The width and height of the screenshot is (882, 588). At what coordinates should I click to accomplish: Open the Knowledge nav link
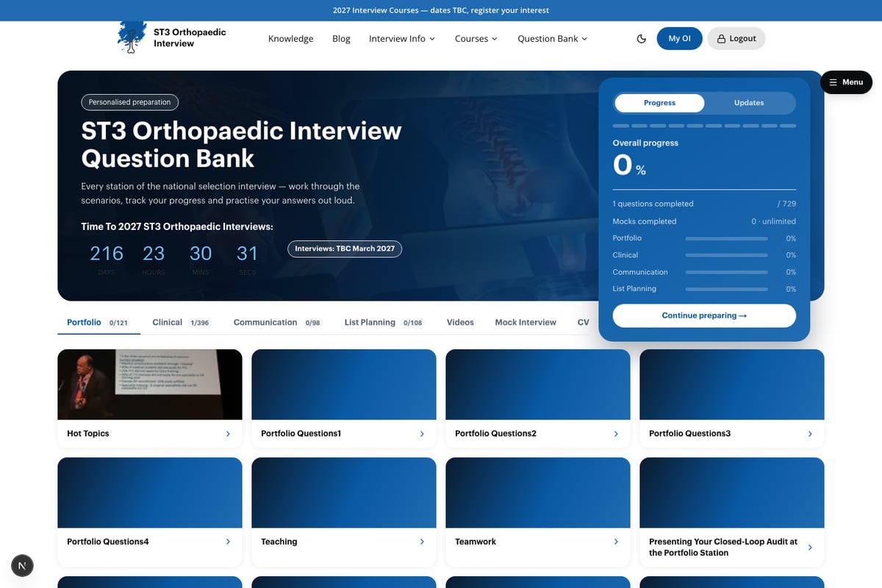click(x=291, y=39)
